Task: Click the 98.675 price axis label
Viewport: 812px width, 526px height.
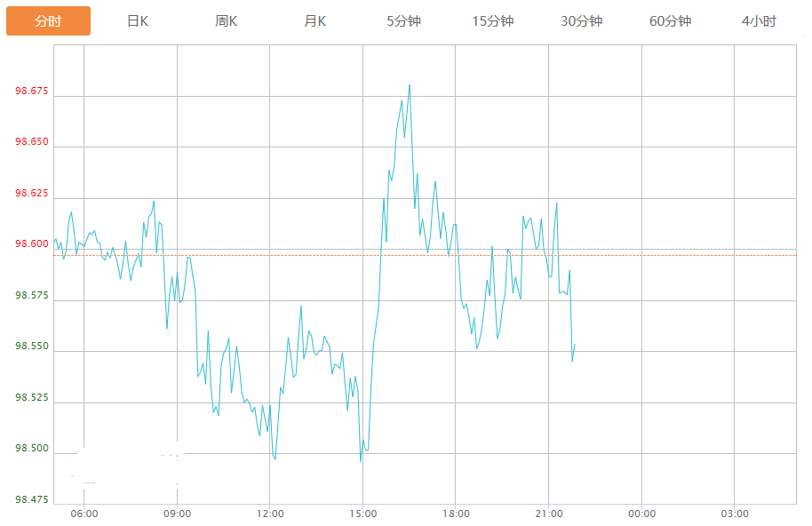Action: (32, 92)
